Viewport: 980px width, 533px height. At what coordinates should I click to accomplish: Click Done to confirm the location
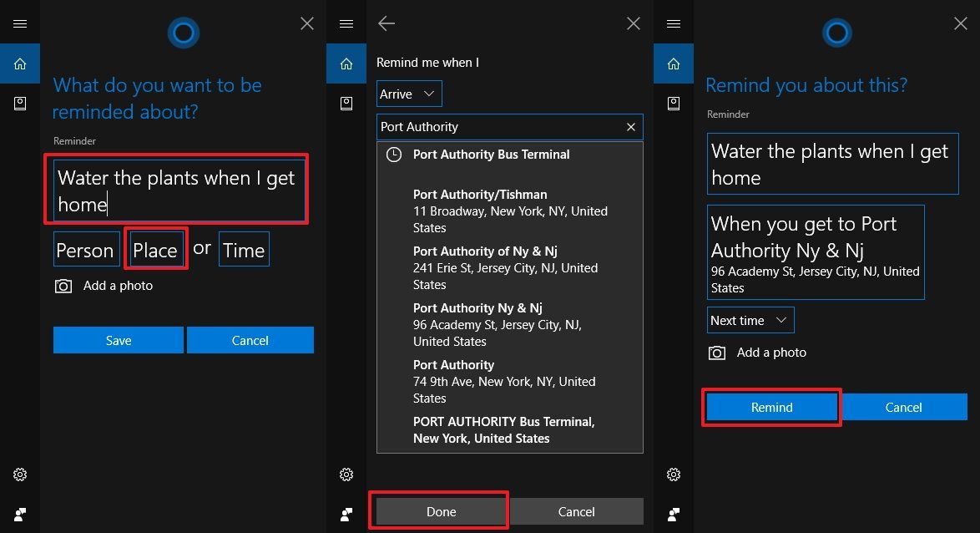pos(440,511)
